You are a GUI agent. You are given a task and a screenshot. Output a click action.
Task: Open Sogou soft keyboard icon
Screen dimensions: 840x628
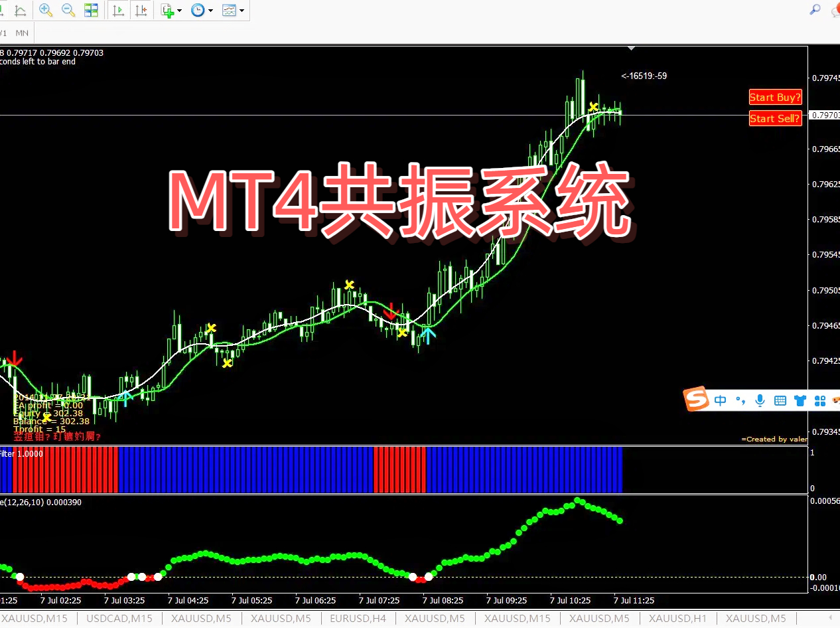(780, 400)
